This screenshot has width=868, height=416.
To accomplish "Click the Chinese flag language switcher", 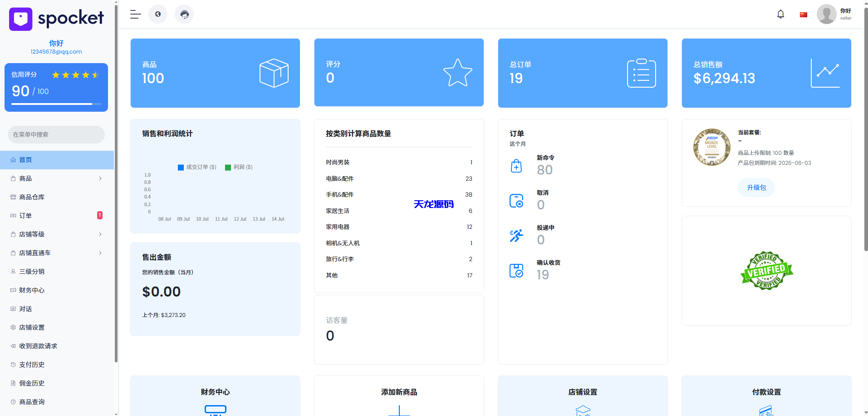I will coord(803,14).
